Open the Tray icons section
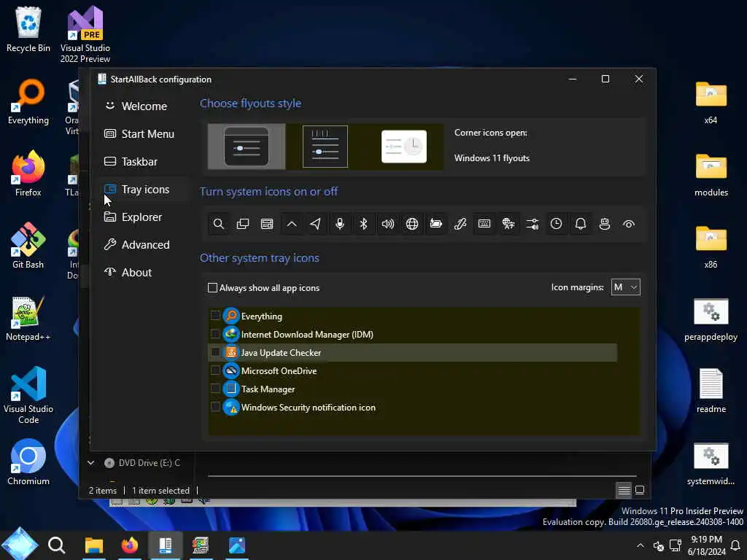747x560 pixels. [144, 190]
